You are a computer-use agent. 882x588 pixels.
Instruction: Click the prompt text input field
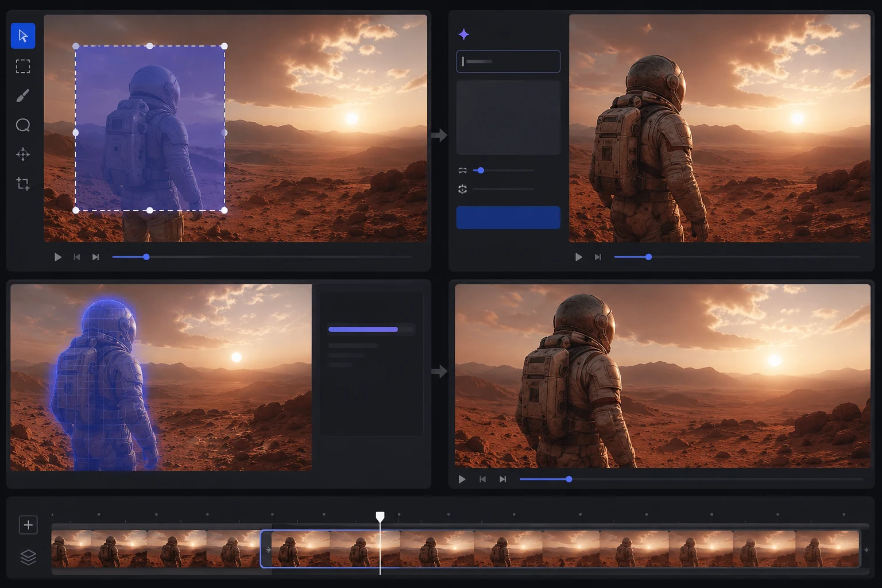click(508, 61)
